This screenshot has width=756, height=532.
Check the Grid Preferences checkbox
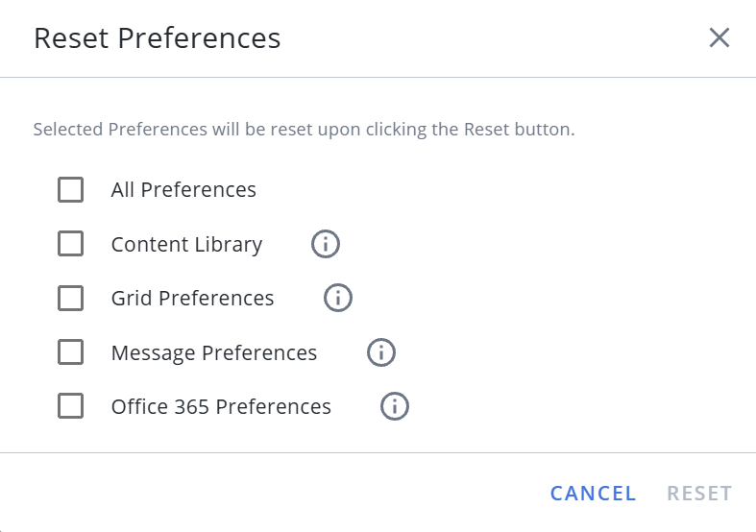coord(71,299)
